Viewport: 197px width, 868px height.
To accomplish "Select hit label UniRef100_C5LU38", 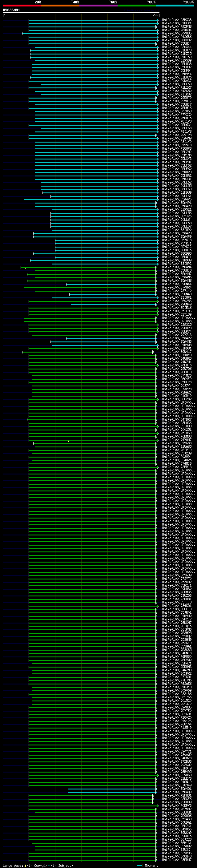I will (x=176, y=64).
